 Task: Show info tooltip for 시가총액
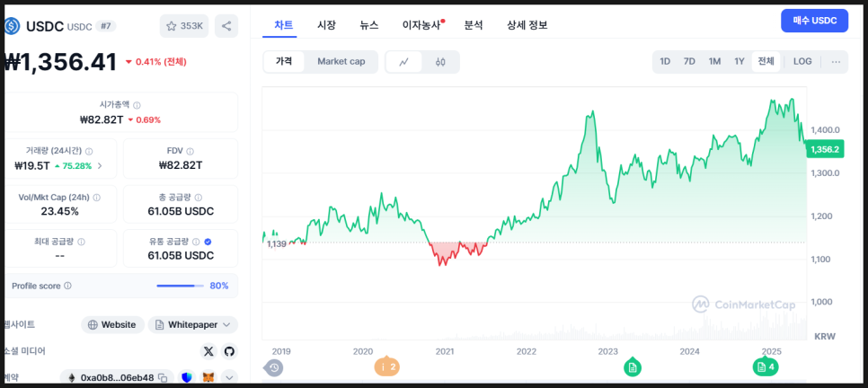[137, 105]
